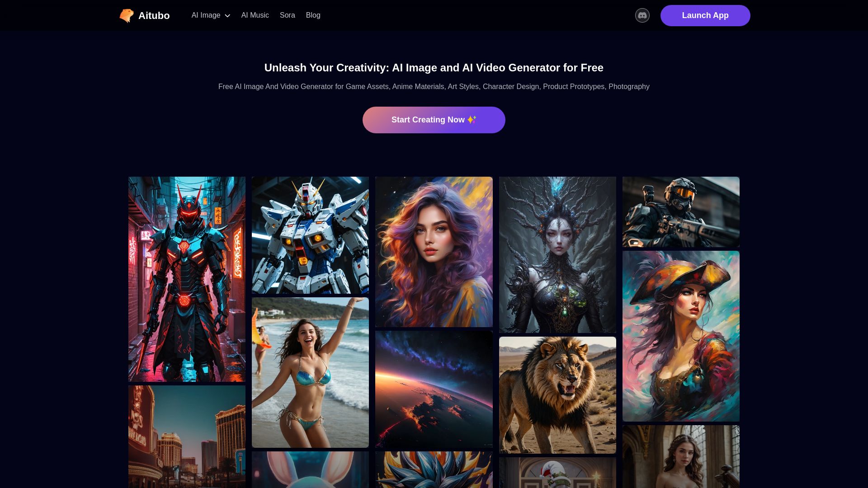Click the Aitubo logo icon

[126, 15]
